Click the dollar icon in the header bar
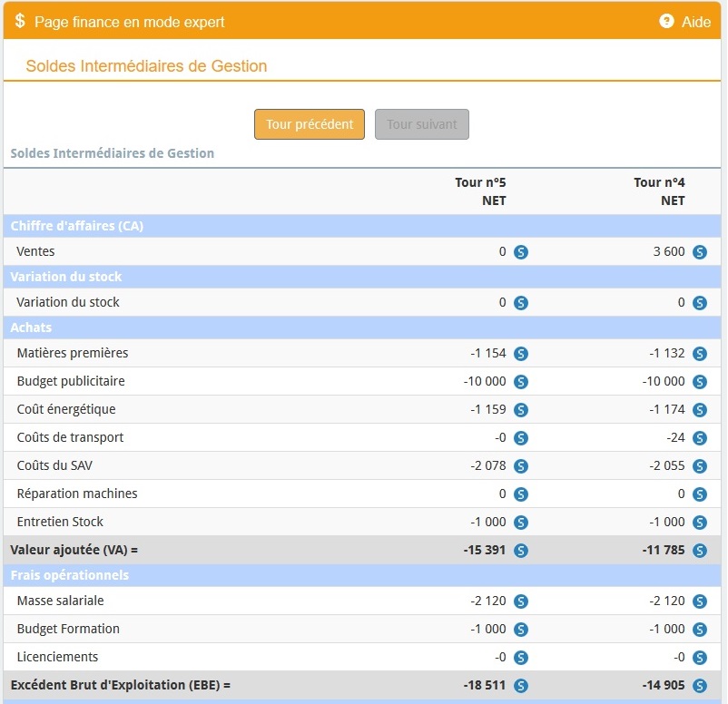Viewport: 728px width, 704px height. tap(20, 22)
